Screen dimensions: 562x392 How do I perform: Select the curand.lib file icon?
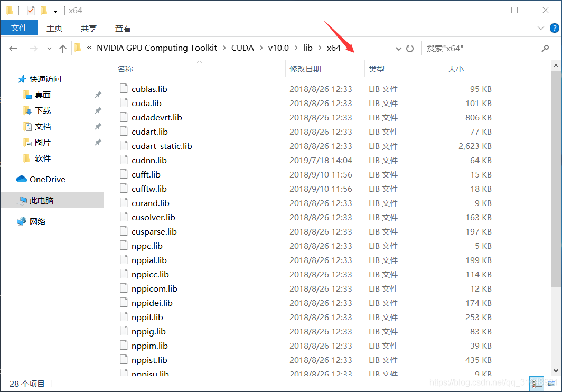point(124,203)
